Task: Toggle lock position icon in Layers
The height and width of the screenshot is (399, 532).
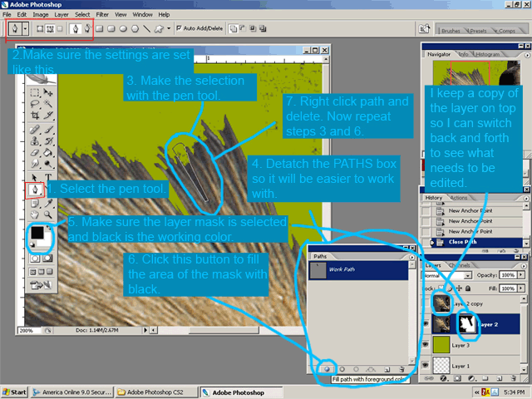Action: [459, 288]
